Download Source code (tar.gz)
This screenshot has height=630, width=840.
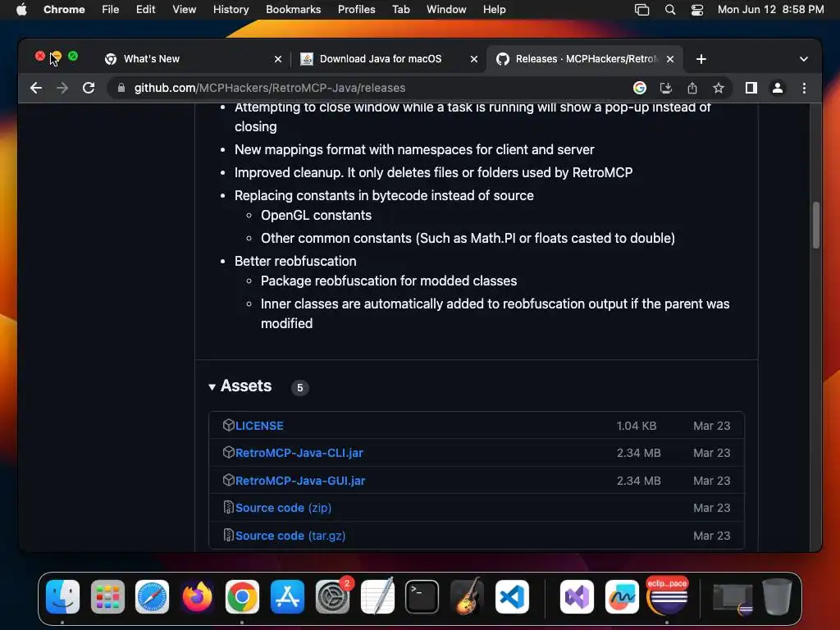(x=290, y=536)
